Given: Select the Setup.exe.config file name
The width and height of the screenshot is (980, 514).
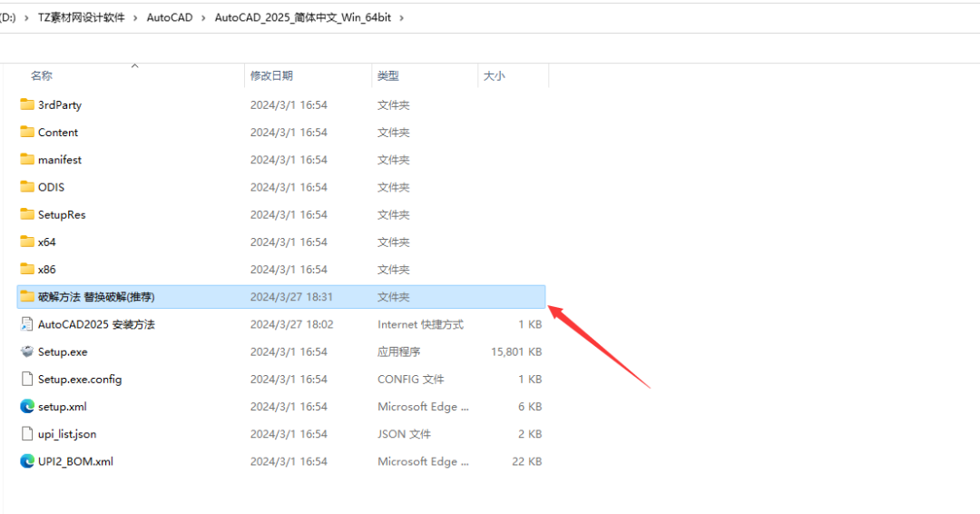Looking at the screenshot, I should click(80, 380).
